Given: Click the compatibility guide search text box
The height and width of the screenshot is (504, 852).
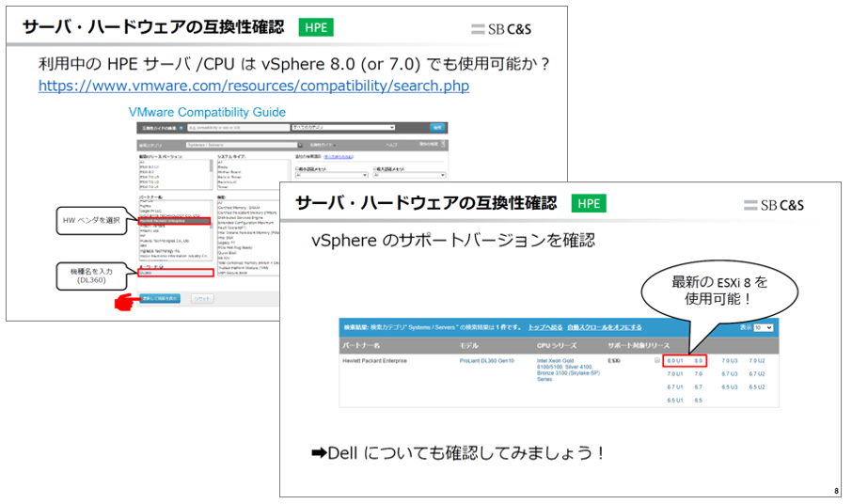Looking at the screenshot, I should click(x=239, y=128).
